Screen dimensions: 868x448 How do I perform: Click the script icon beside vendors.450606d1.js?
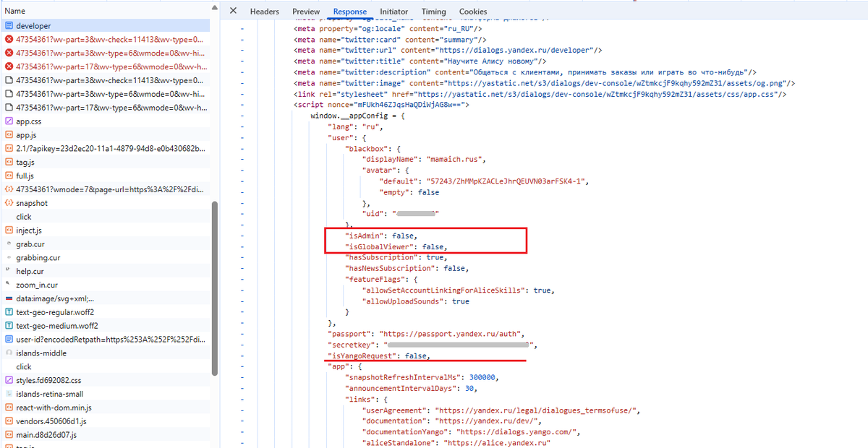9,421
